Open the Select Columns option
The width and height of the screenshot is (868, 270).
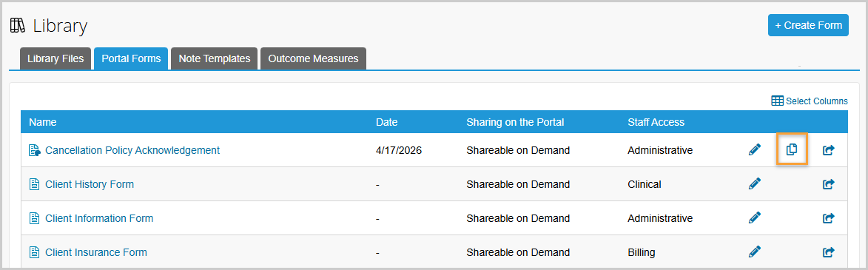point(810,101)
